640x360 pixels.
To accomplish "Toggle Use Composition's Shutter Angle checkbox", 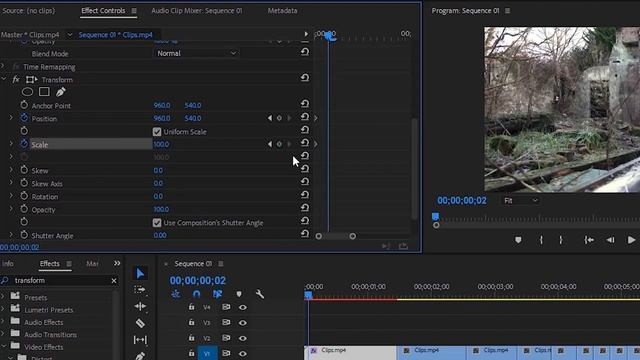I will tap(157, 223).
